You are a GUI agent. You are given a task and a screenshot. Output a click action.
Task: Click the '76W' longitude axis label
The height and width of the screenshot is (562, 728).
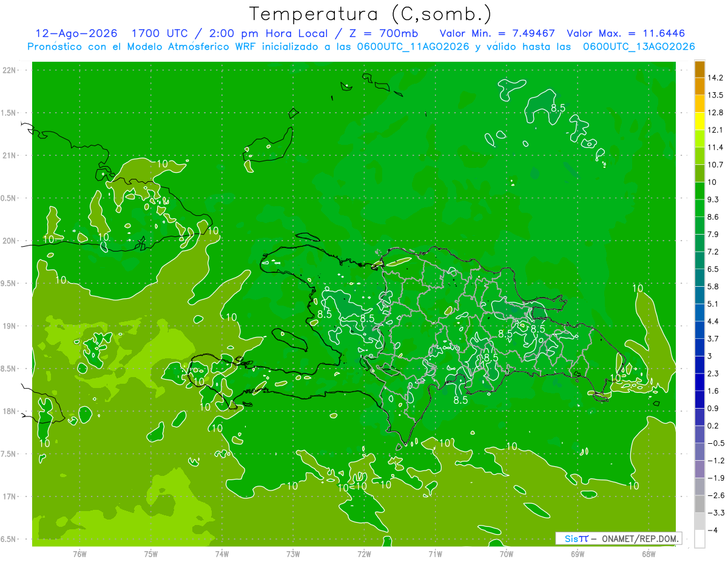click(79, 554)
